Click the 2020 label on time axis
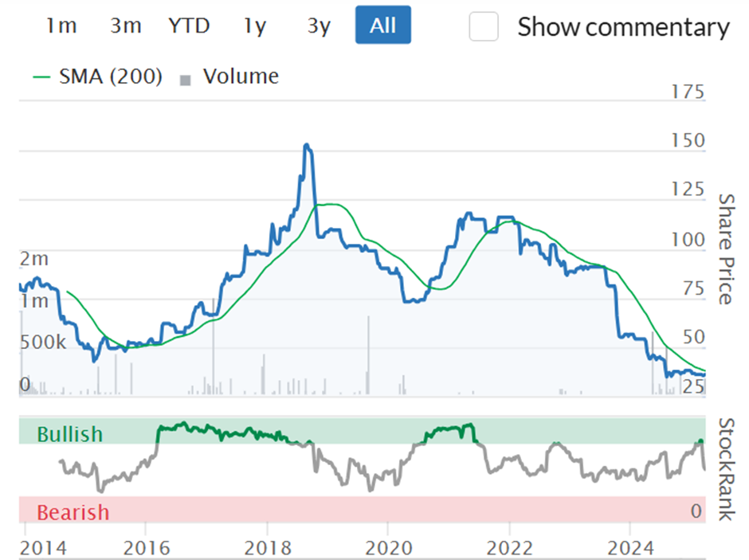This screenshot has width=749, height=560. coord(389,548)
